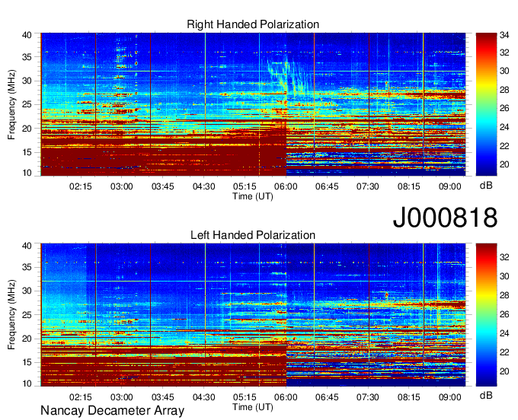
Task: Click '06:45' time tick under Left Handed plot
Action: tap(327, 397)
